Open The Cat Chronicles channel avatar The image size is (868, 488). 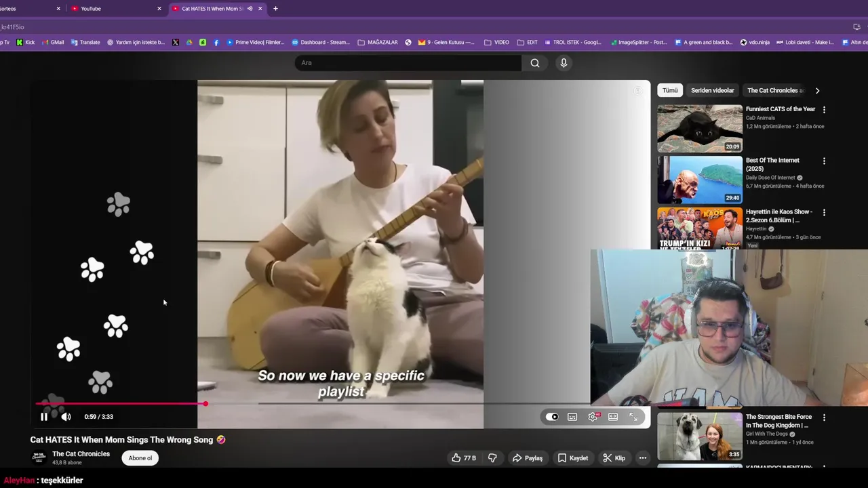(39, 457)
